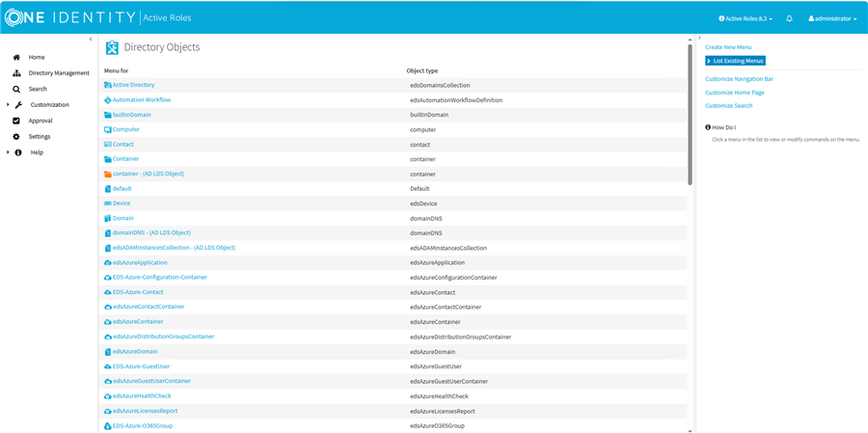Open the edsAzureDistributionGroupsContainer link
Image resolution: width=868 pixels, height=433 pixels.
click(163, 337)
